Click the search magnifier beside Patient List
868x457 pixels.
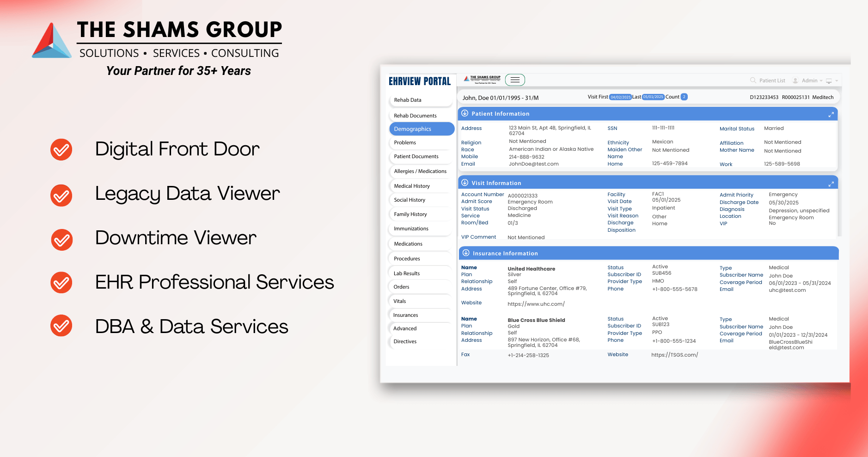pyautogui.click(x=753, y=80)
